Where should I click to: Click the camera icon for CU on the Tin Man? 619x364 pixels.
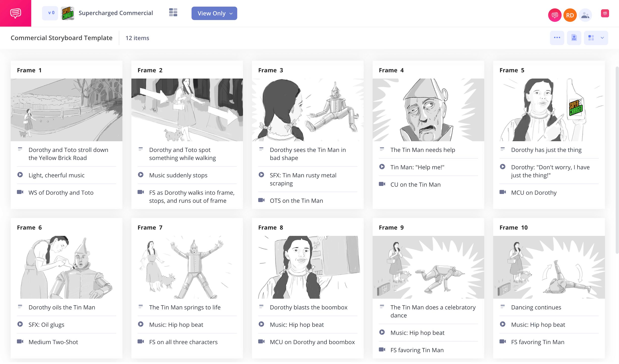tap(382, 184)
